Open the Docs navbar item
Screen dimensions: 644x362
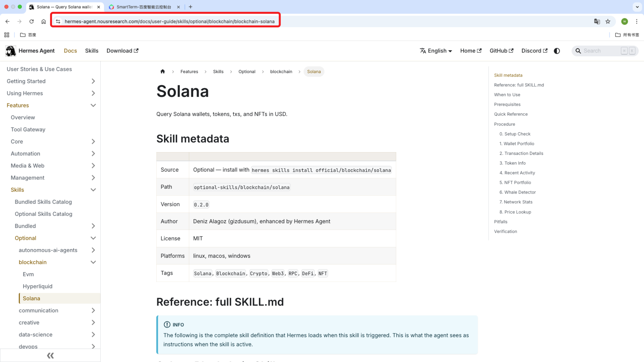70,51
